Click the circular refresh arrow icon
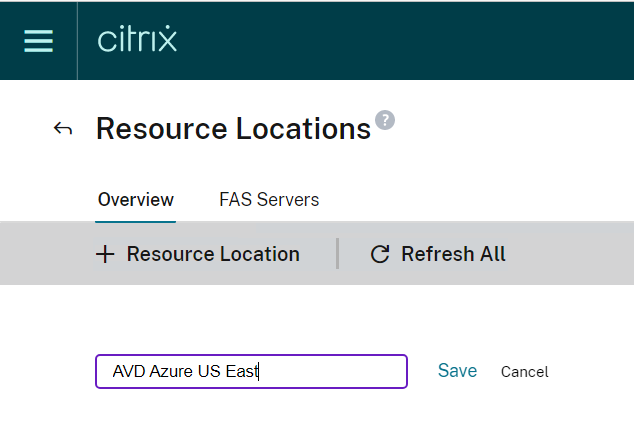The width and height of the screenshot is (634, 442). pos(379,254)
